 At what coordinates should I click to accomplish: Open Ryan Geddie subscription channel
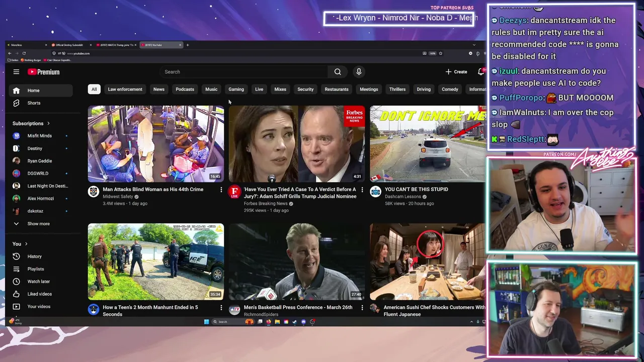(40, 161)
